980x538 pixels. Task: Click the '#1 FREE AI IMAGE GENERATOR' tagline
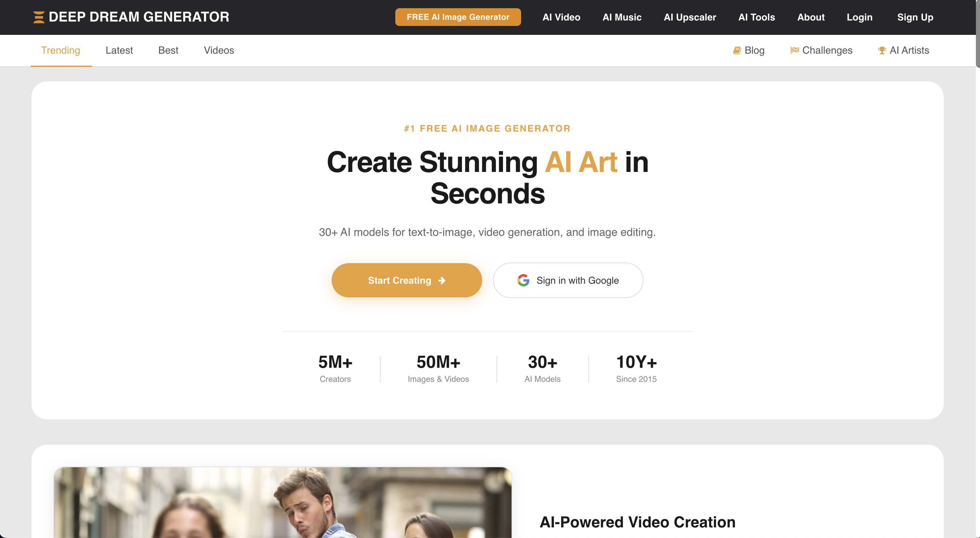point(487,129)
